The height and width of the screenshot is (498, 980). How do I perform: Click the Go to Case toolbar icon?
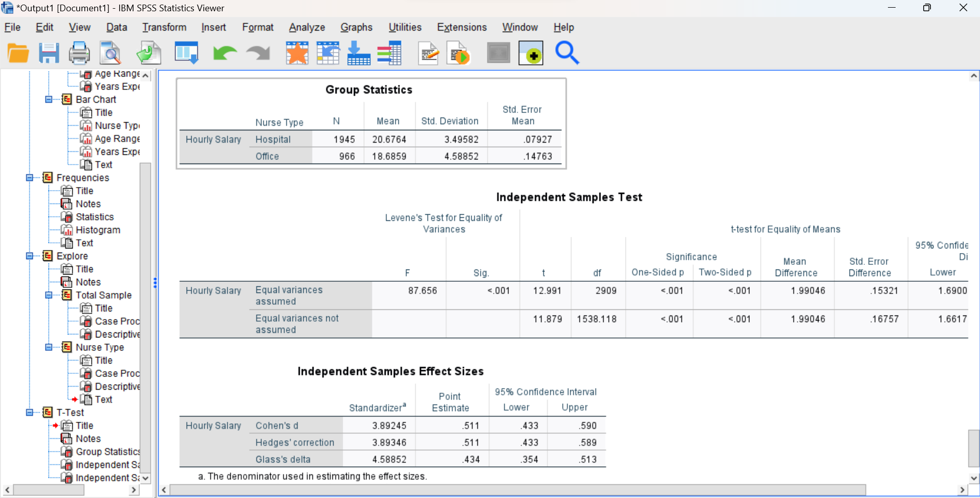[x=328, y=53]
